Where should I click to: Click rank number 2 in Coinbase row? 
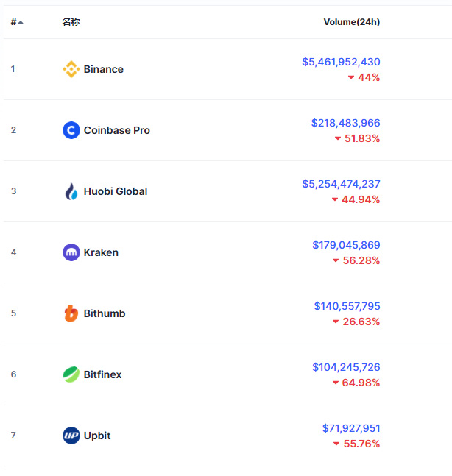(x=13, y=130)
